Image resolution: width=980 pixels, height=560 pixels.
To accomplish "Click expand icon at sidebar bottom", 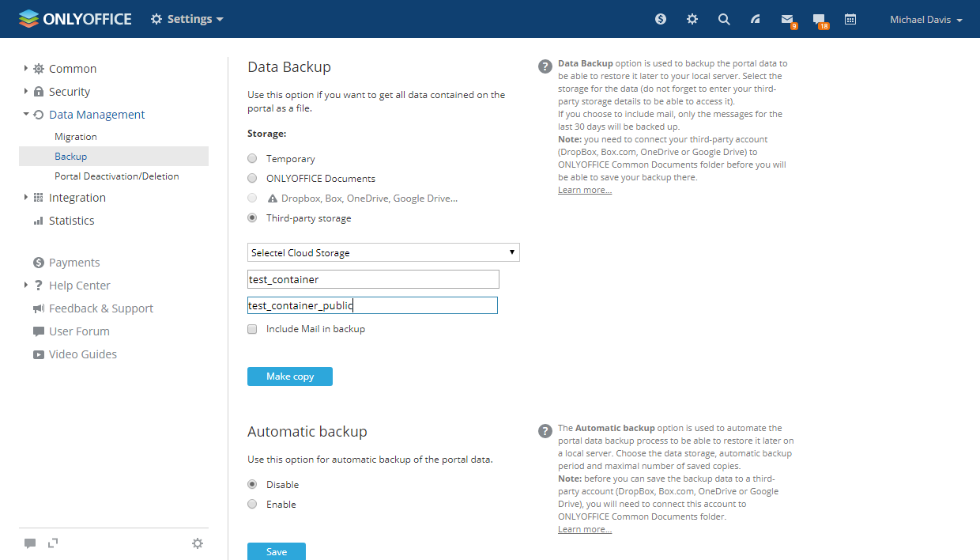I will 53,543.
